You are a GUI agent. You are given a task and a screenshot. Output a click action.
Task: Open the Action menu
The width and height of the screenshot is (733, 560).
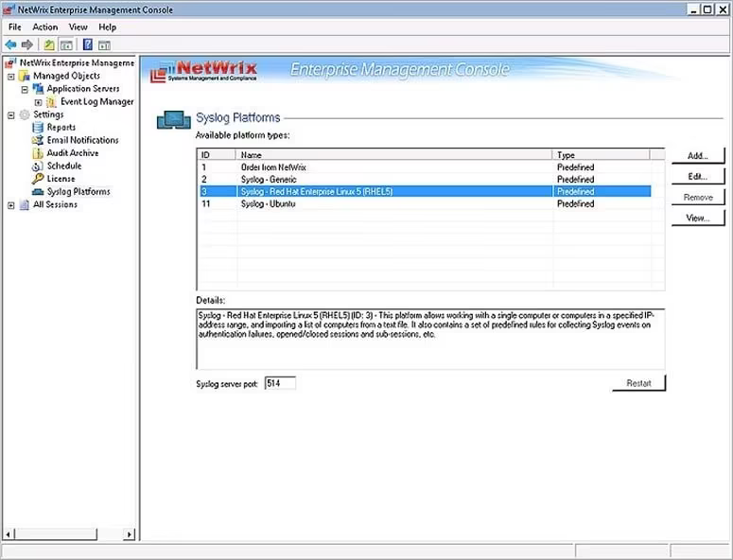pos(45,27)
